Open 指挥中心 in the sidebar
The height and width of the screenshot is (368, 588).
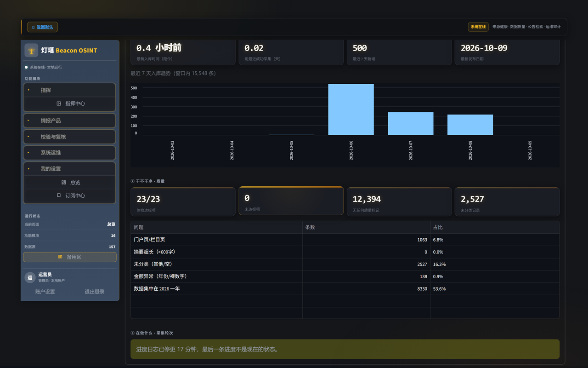(x=69, y=103)
